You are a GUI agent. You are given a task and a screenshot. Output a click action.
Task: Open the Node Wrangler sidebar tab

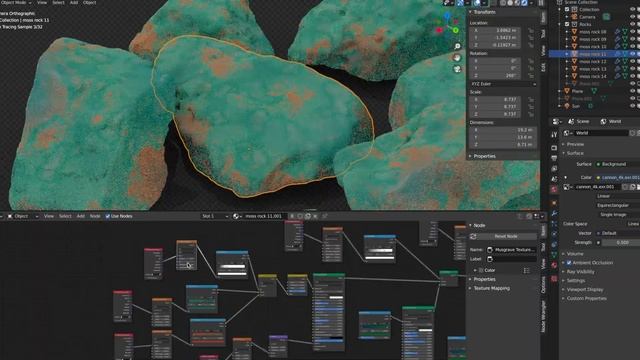[x=543, y=317]
